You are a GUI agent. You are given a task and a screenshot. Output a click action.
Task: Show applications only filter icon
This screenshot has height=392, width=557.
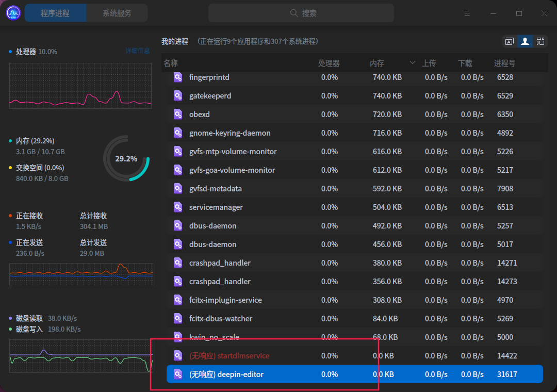(x=509, y=41)
